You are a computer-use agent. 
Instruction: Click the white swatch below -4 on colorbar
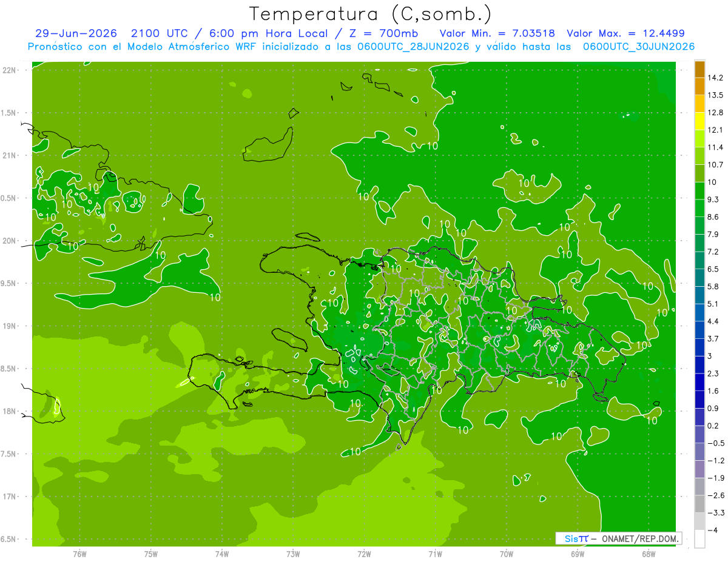(x=699, y=539)
